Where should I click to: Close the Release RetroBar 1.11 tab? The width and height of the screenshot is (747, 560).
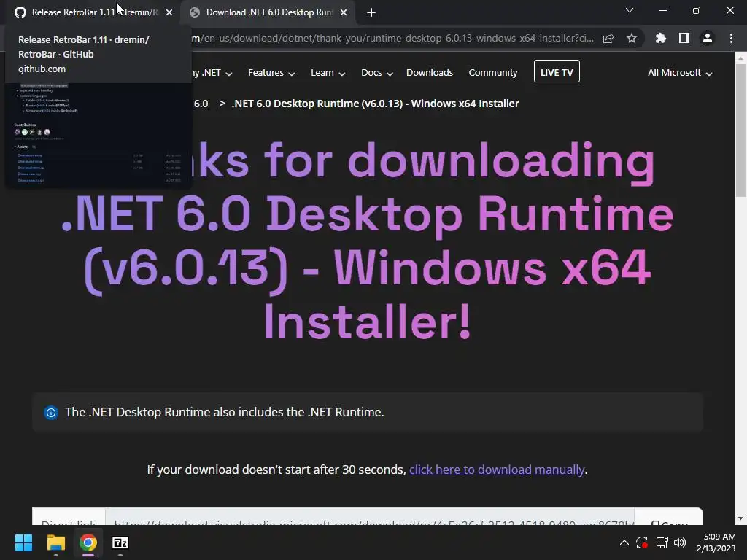(169, 13)
